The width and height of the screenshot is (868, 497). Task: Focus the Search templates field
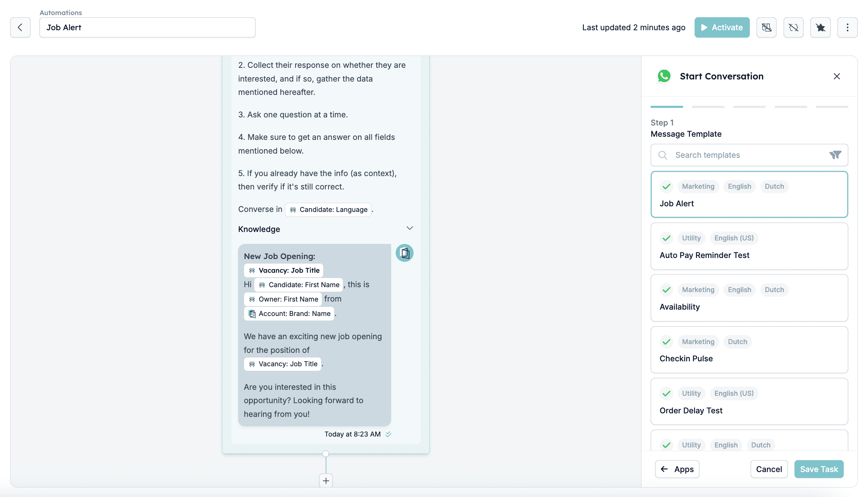coord(749,155)
